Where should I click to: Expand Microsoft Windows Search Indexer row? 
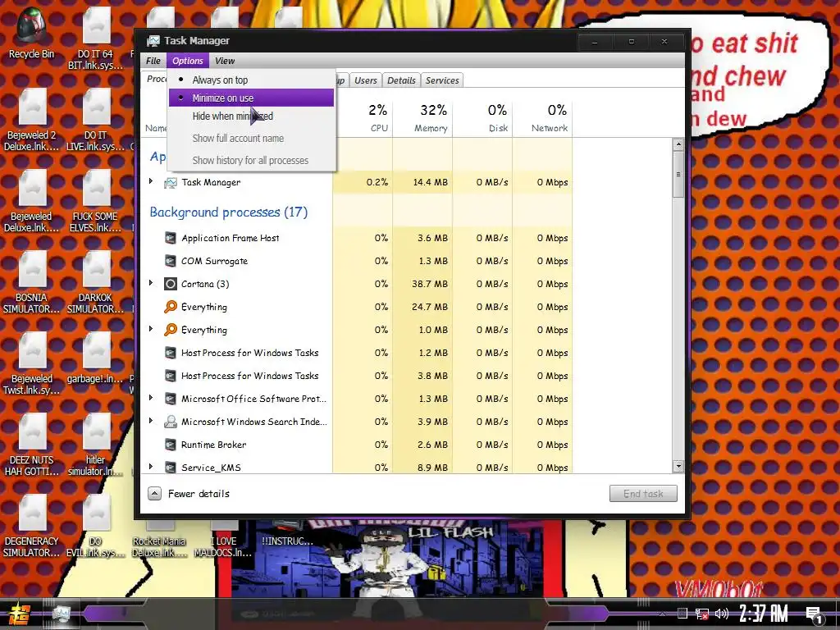point(151,421)
